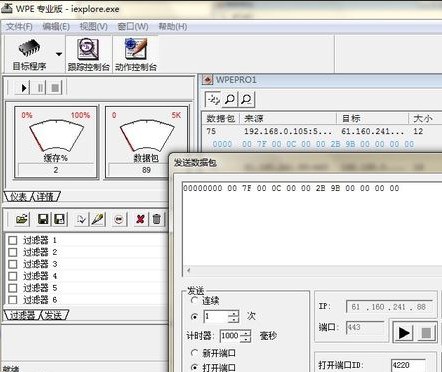
Task: Start sending with the dialog play button
Action: click(404, 333)
